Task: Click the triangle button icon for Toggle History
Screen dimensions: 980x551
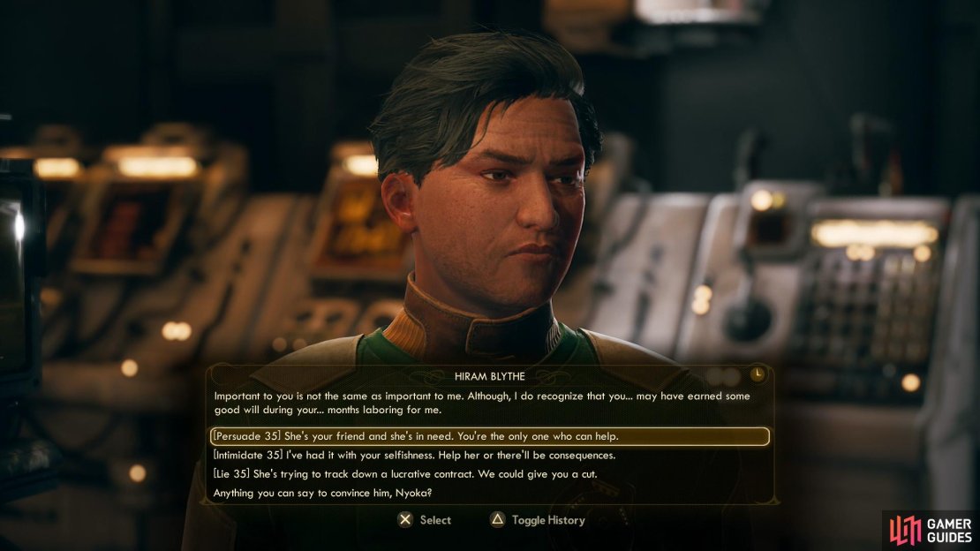Action: click(497, 520)
